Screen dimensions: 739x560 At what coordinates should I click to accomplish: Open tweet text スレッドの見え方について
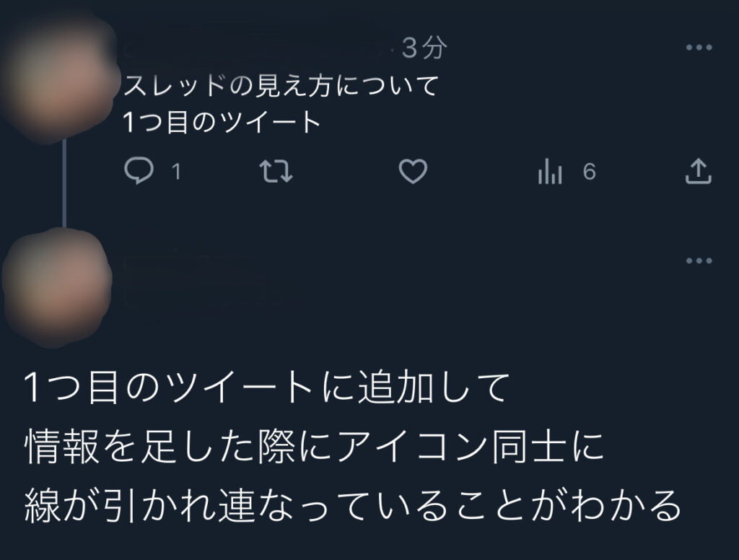(281, 86)
